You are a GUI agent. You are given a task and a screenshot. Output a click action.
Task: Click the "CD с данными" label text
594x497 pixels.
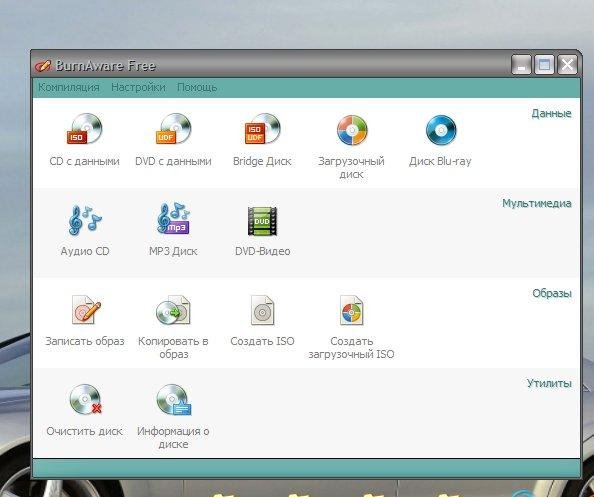tap(84, 161)
